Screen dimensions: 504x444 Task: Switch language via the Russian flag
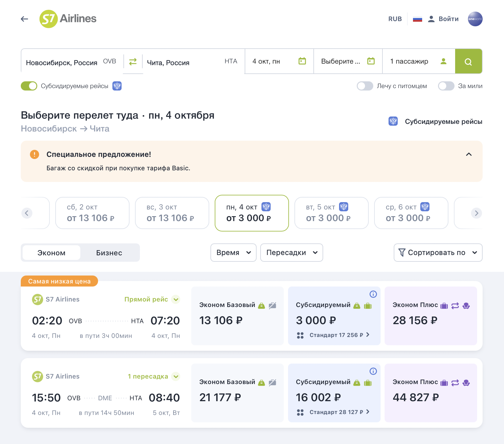(417, 19)
